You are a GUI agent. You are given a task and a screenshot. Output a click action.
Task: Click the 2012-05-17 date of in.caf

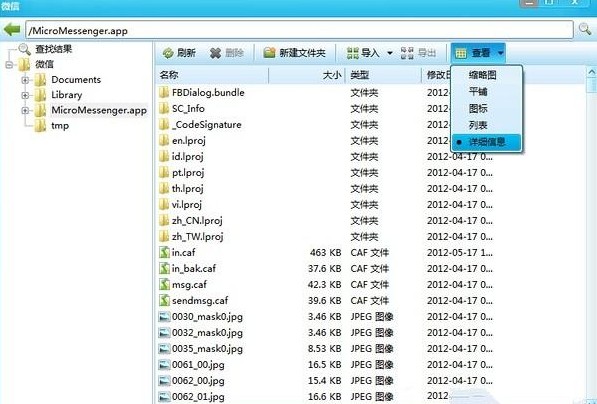[460, 252]
